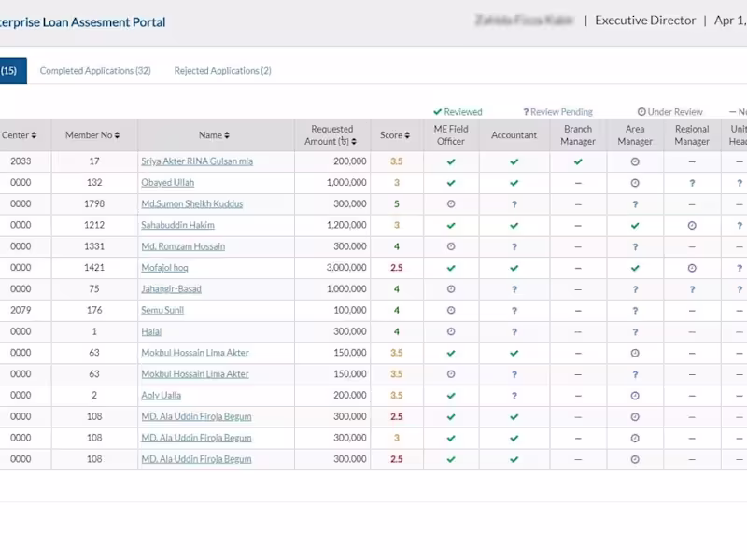Click the Under Review legend label

point(669,112)
